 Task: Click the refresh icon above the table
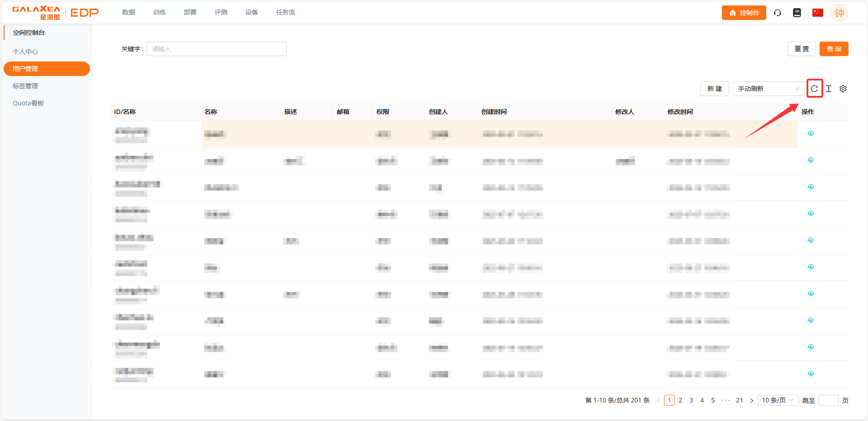pyautogui.click(x=814, y=89)
